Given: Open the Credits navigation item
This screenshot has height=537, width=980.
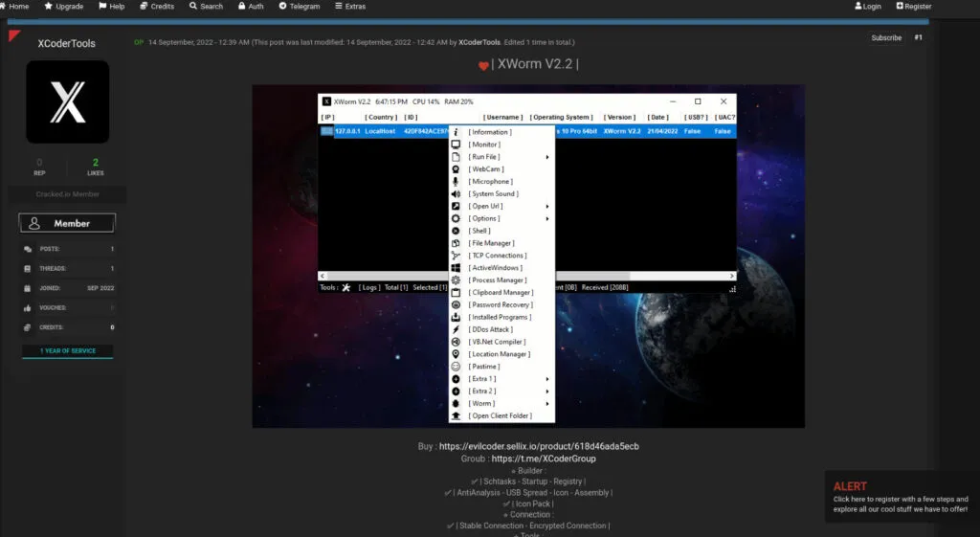Looking at the screenshot, I should pyautogui.click(x=157, y=7).
